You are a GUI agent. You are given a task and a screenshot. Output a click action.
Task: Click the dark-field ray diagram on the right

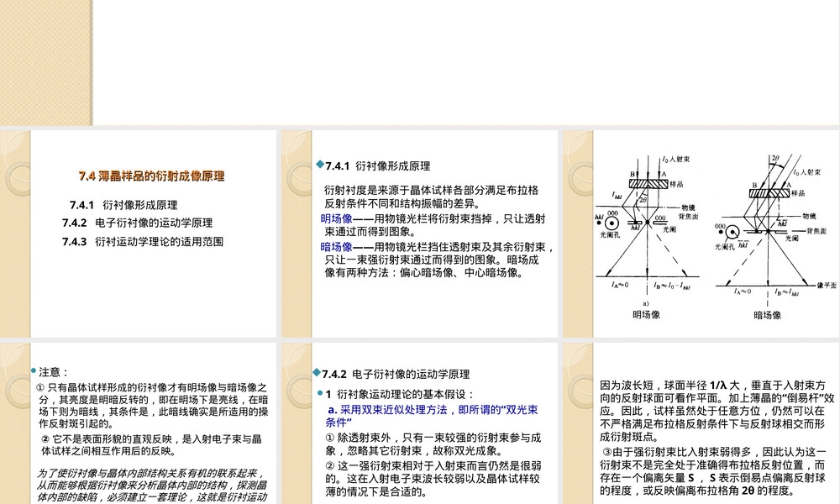[774, 230]
